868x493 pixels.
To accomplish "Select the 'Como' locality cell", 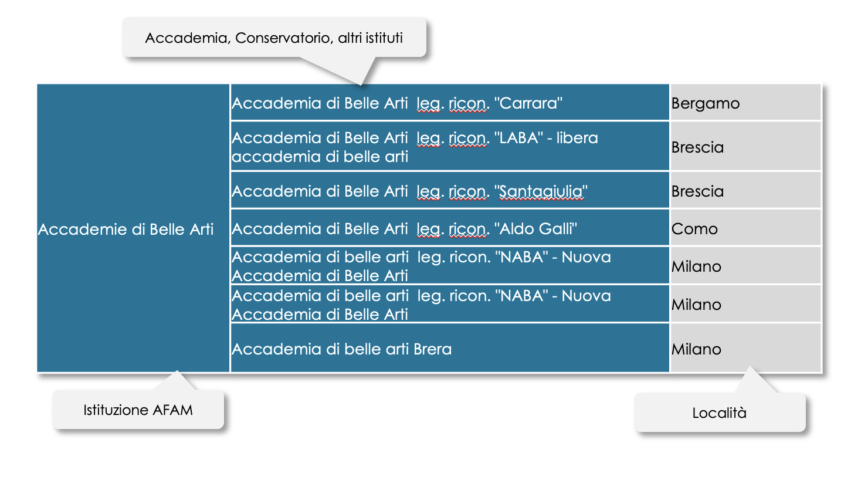I will [x=746, y=228].
